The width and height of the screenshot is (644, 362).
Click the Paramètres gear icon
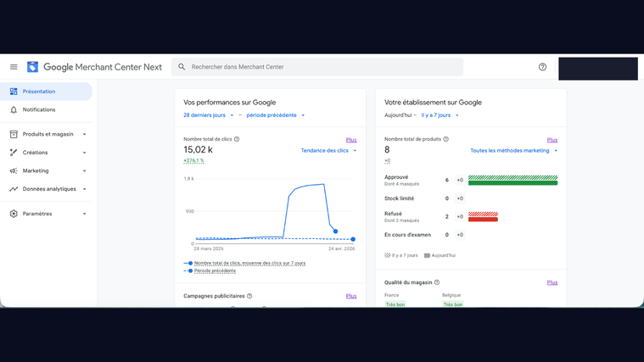click(14, 214)
